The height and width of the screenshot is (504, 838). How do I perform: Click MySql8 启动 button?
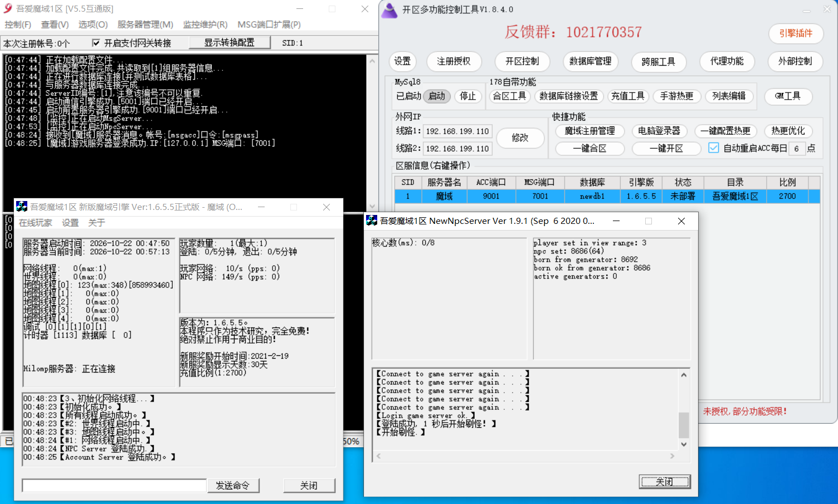(x=437, y=96)
